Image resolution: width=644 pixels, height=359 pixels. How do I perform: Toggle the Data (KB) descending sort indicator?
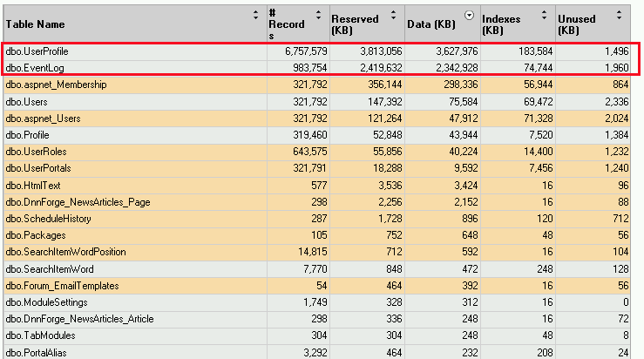click(469, 16)
